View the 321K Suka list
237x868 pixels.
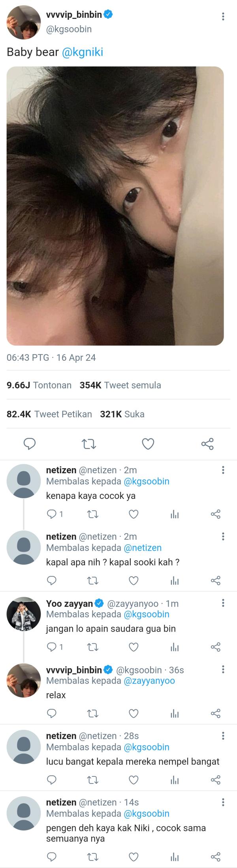click(122, 414)
